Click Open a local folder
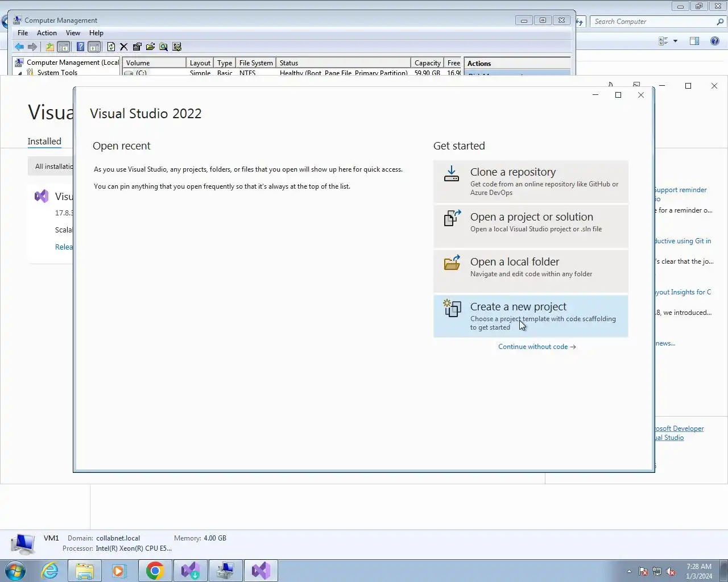The width and height of the screenshot is (728, 582). point(531,271)
